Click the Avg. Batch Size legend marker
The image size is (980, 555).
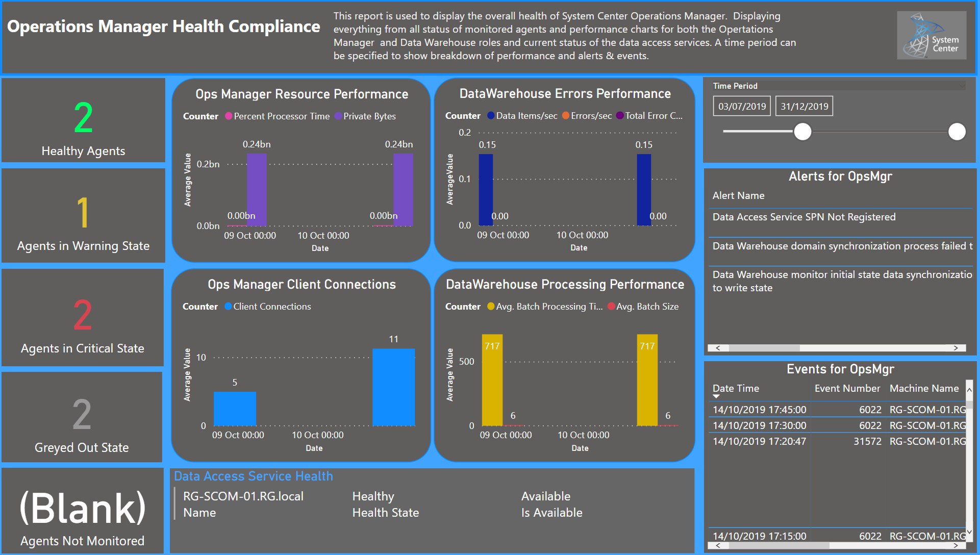coord(611,306)
